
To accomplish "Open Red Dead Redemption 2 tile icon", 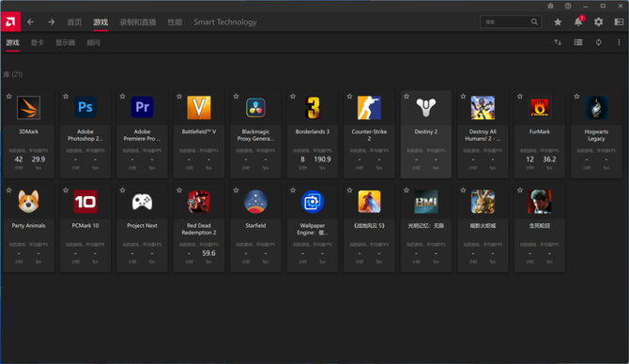I will (x=199, y=202).
